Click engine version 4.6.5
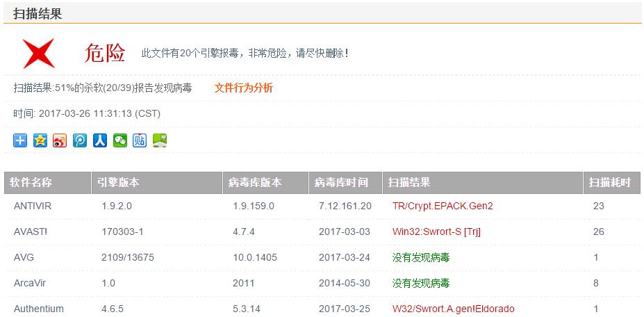The width and height of the screenshot is (644, 317). click(x=113, y=309)
